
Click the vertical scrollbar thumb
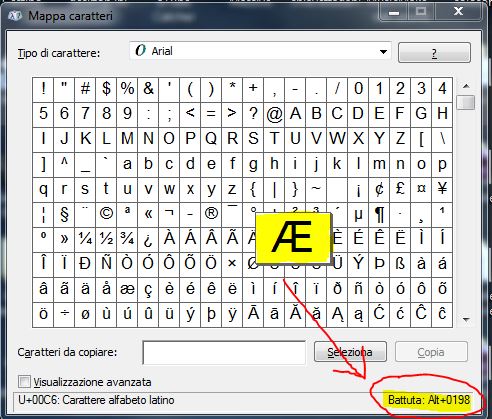[466, 102]
